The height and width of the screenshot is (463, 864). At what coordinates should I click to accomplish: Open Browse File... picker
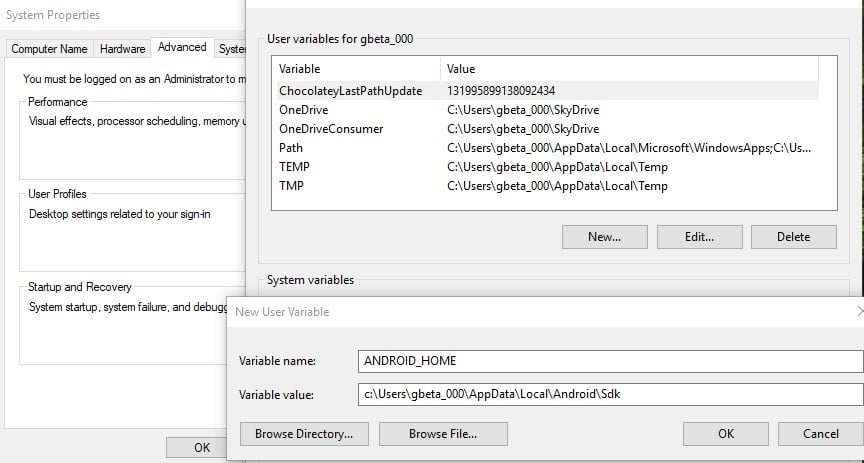[443, 434]
